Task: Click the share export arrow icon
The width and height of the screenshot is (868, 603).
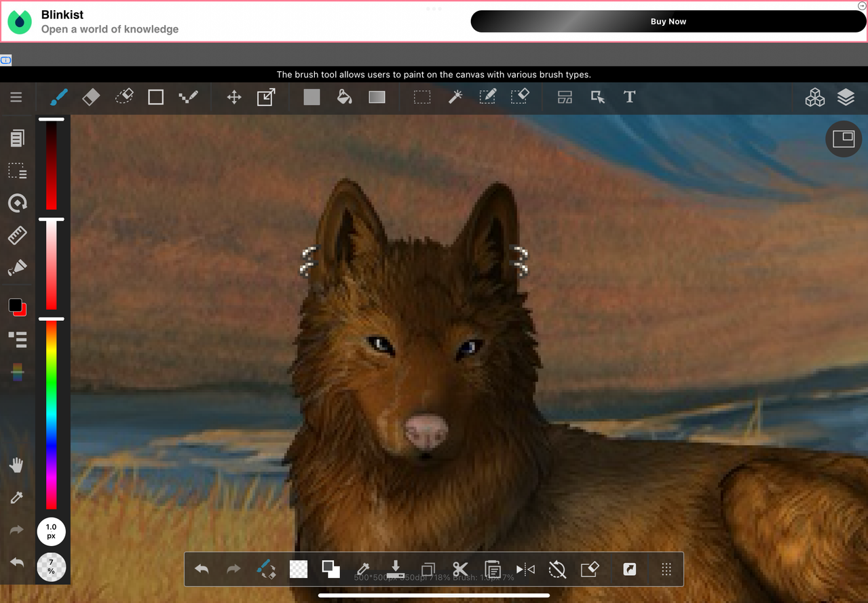Action: click(630, 569)
